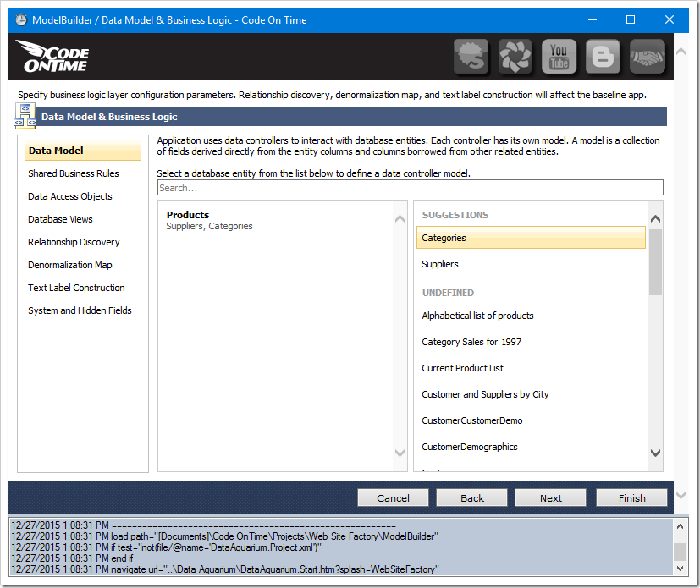The width and height of the screenshot is (700, 588).
Task: Open the support badge icon in header
Action: (471, 57)
